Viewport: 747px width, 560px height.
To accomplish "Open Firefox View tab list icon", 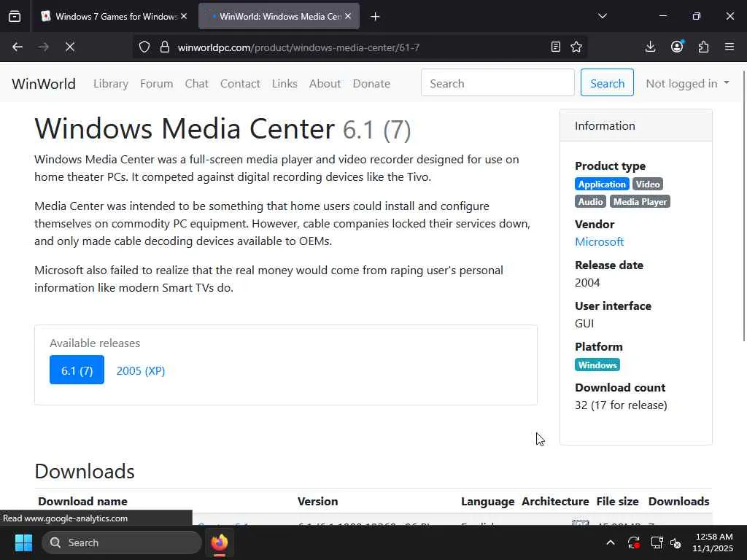I will (15, 16).
